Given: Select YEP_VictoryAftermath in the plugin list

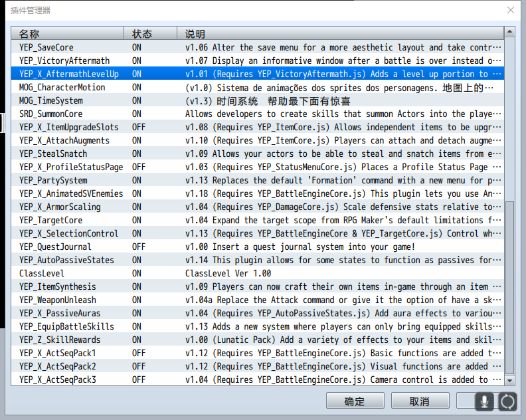Looking at the screenshot, I should pos(257,60).
